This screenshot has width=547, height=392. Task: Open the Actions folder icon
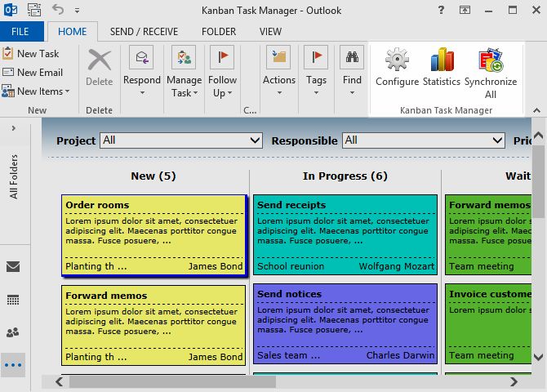(x=278, y=57)
